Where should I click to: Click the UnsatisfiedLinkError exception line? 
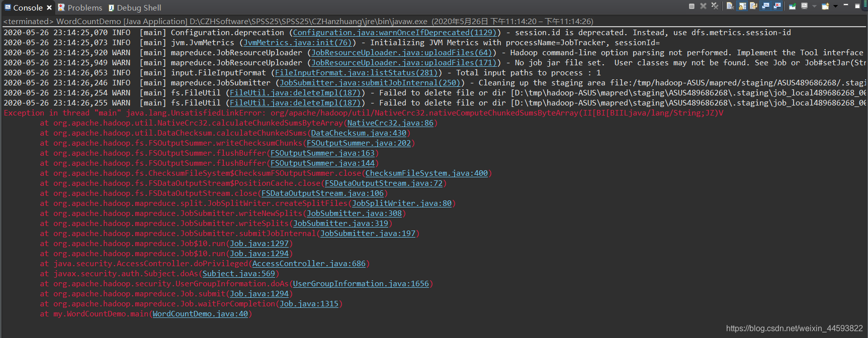(x=364, y=113)
